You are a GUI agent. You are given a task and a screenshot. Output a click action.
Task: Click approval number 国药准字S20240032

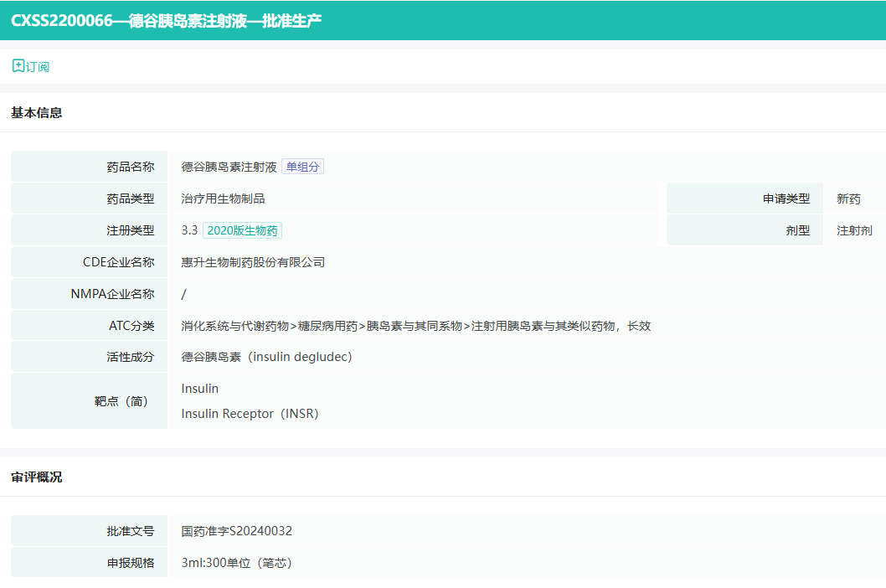(236, 531)
